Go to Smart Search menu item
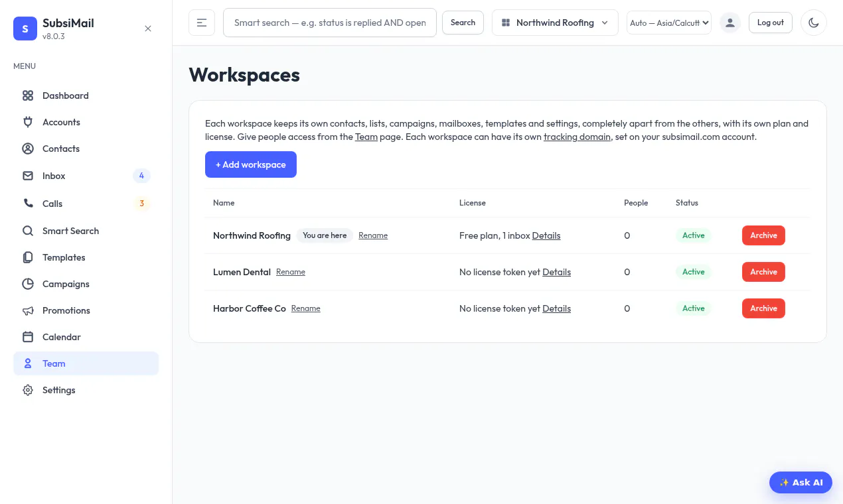The image size is (843, 504). [86, 231]
